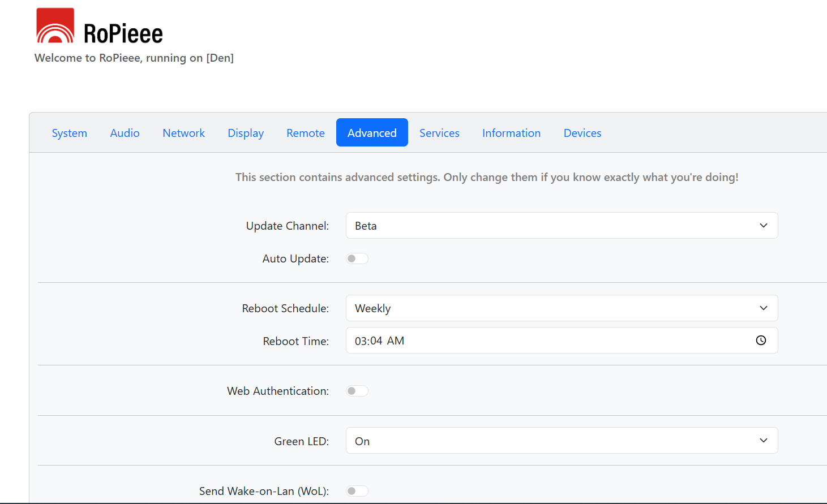Screen dimensions: 827x504
Task: Open the Audio tab
Action: coord(125,133)
